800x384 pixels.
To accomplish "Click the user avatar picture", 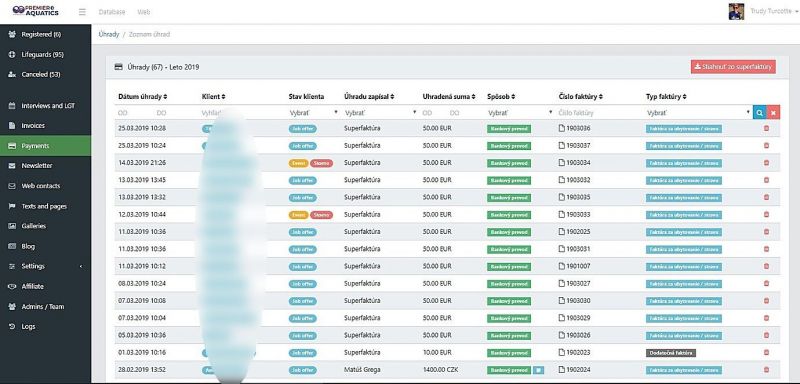I will [x=736, y=11].
